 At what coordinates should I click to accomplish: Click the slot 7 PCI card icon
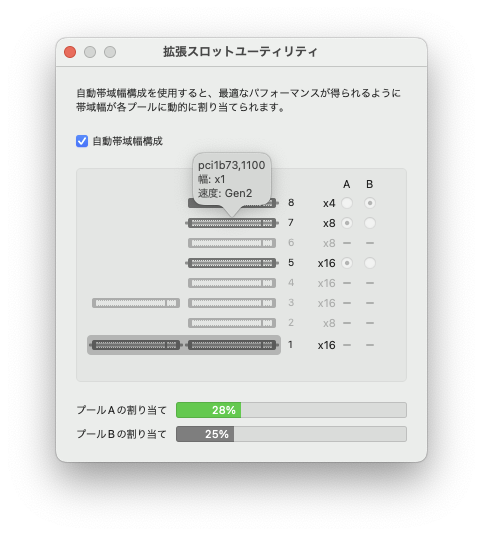click(232, 223)
